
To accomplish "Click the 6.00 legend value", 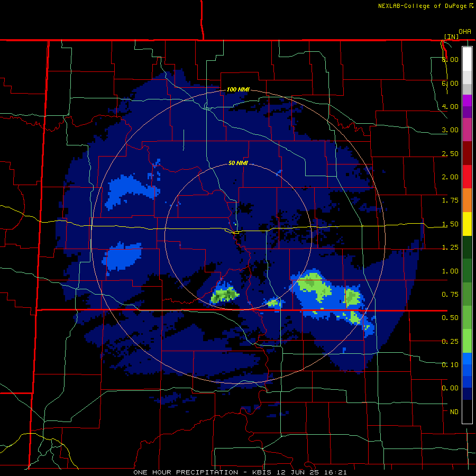I will (450, 83).
